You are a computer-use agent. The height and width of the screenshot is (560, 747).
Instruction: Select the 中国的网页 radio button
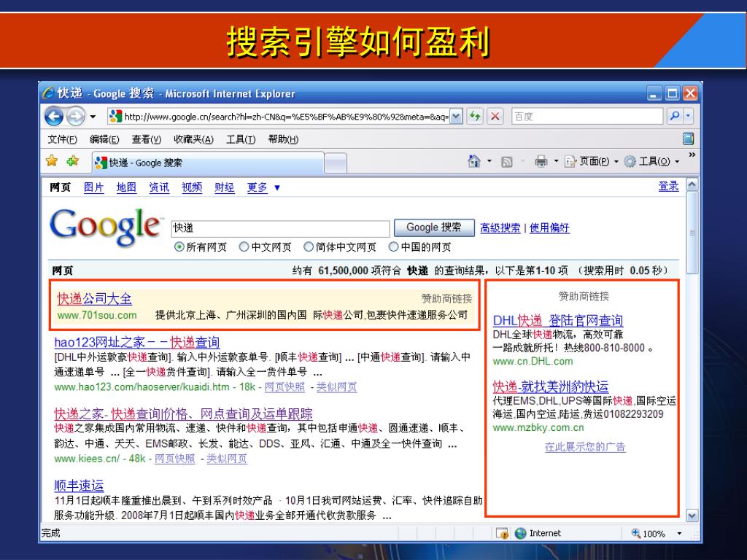[x=393, y=246]
